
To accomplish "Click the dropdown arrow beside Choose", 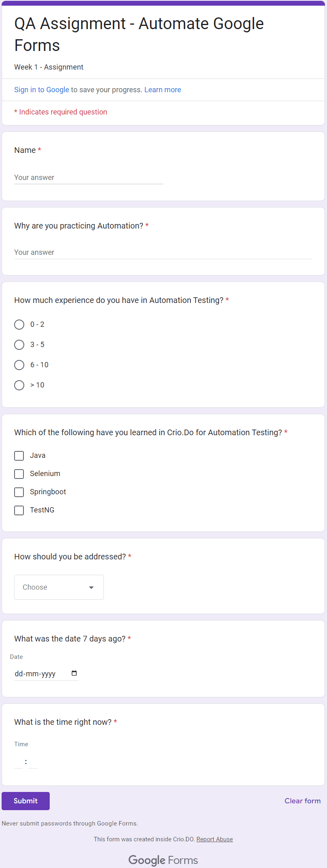I will (x=91, y=587).
